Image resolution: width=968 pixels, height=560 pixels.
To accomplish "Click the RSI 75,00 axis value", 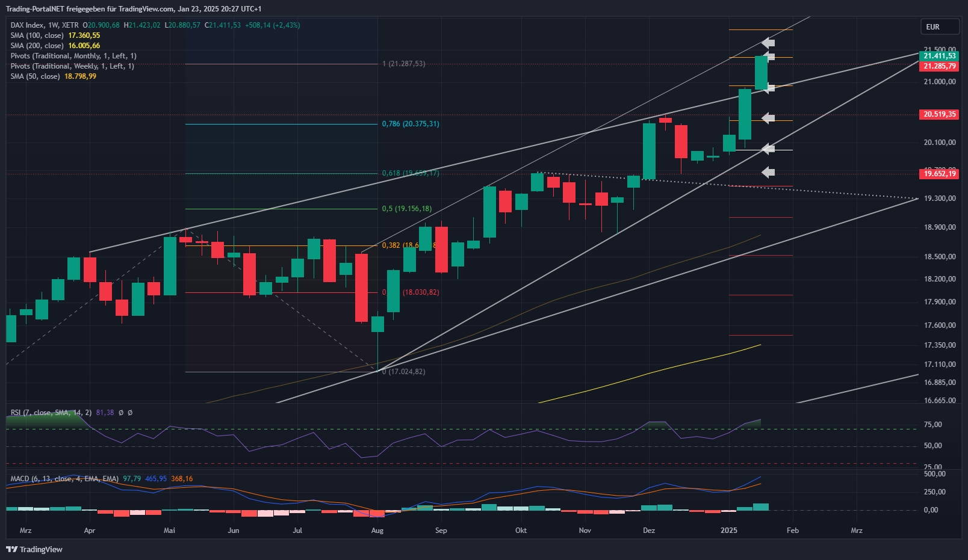I will pos(932,425).
